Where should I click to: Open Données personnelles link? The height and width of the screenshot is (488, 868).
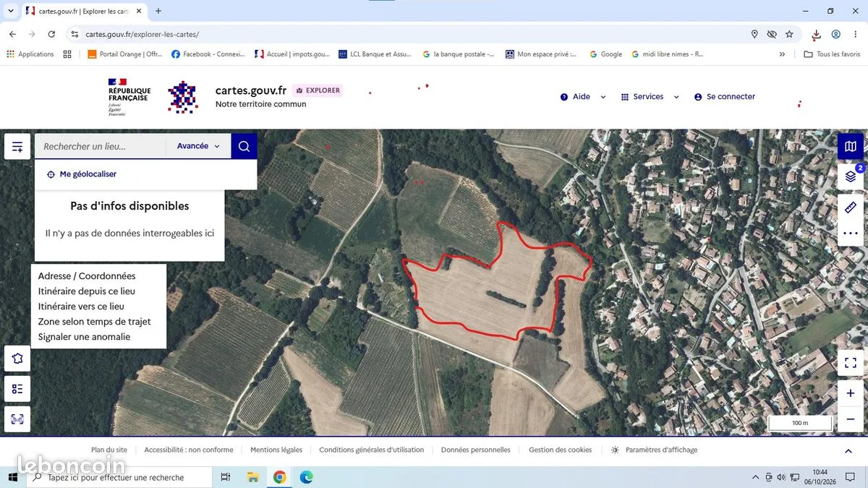[476, 450]
